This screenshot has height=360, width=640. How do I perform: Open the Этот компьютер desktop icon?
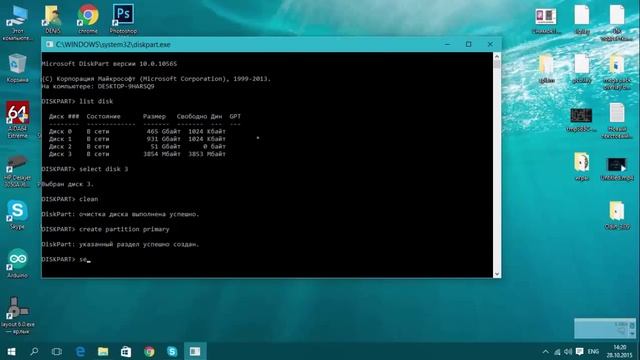17,23
